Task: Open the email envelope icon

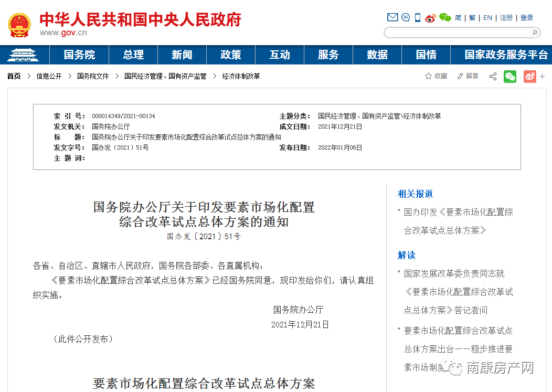Action: point(392,17)
